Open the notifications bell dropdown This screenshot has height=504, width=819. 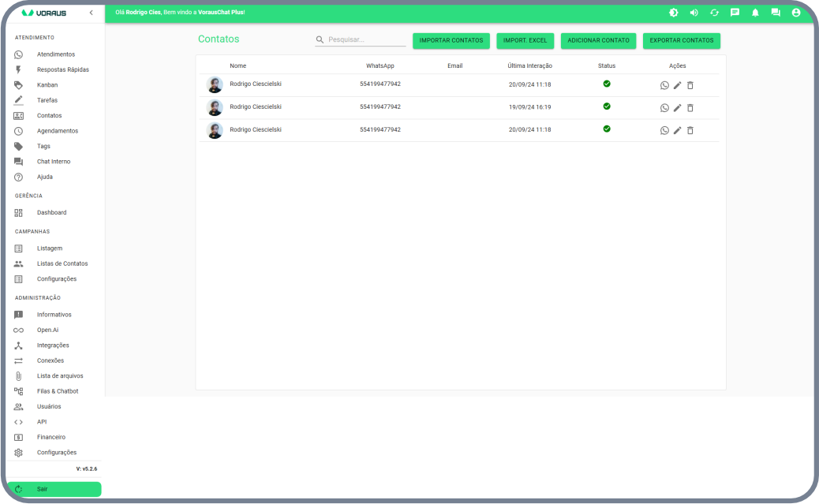[x=755, y=13]
